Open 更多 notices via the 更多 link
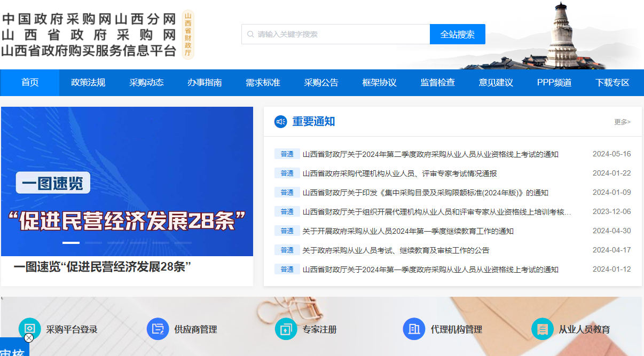 click(623, 122)
